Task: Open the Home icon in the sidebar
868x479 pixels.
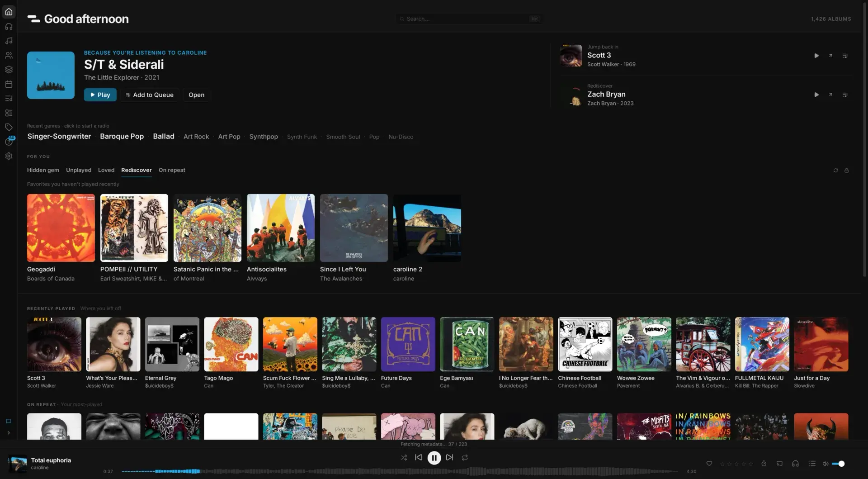Action: click(x=9, y=12)
